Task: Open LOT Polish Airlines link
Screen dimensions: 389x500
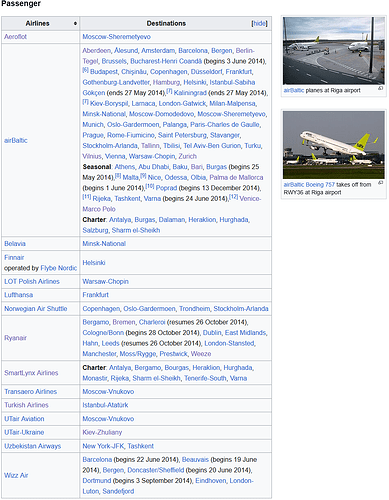Action: click(32, 281)
